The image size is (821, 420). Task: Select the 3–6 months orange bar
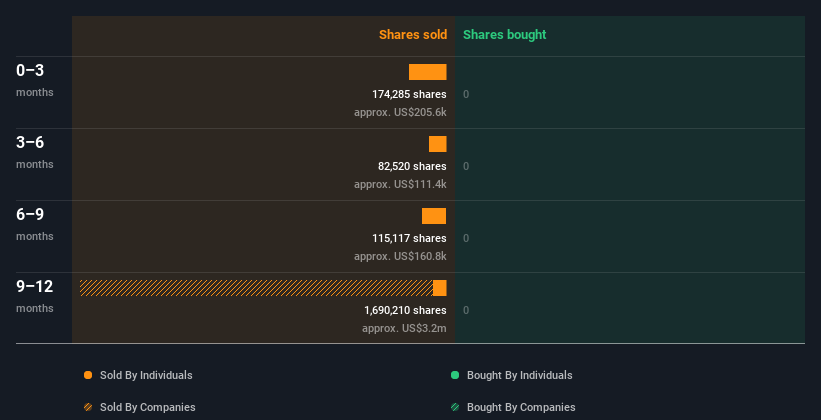pyautogui.click(x=438, y=144)
